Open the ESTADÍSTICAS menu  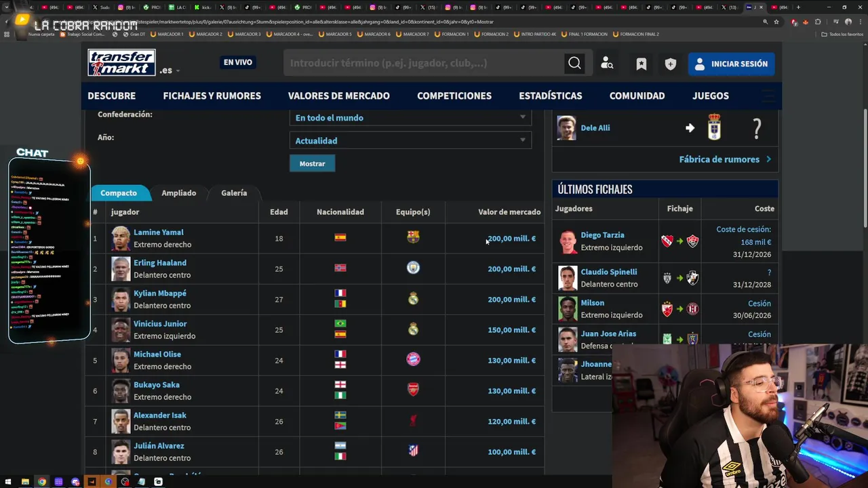pos(551,96)
